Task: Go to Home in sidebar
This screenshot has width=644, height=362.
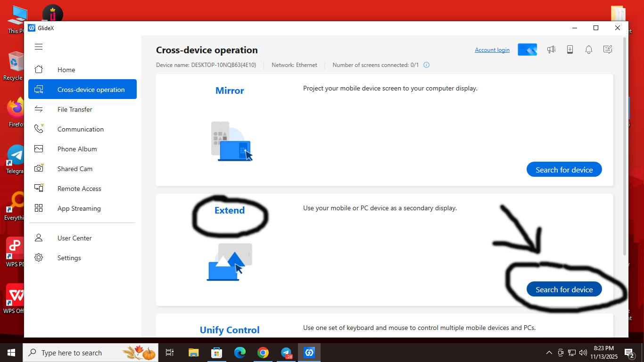Action: tap(66, 70)
